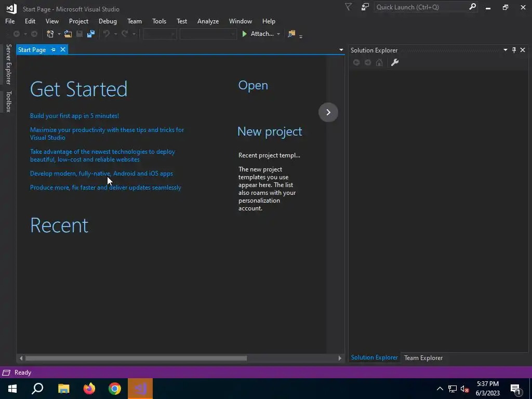
Task: Click 'Produce more, fix faster' link
Action: point(105,187)
